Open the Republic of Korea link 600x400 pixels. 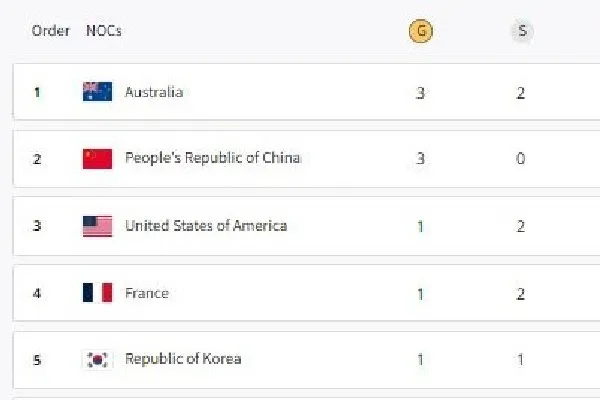click(183, 359)
